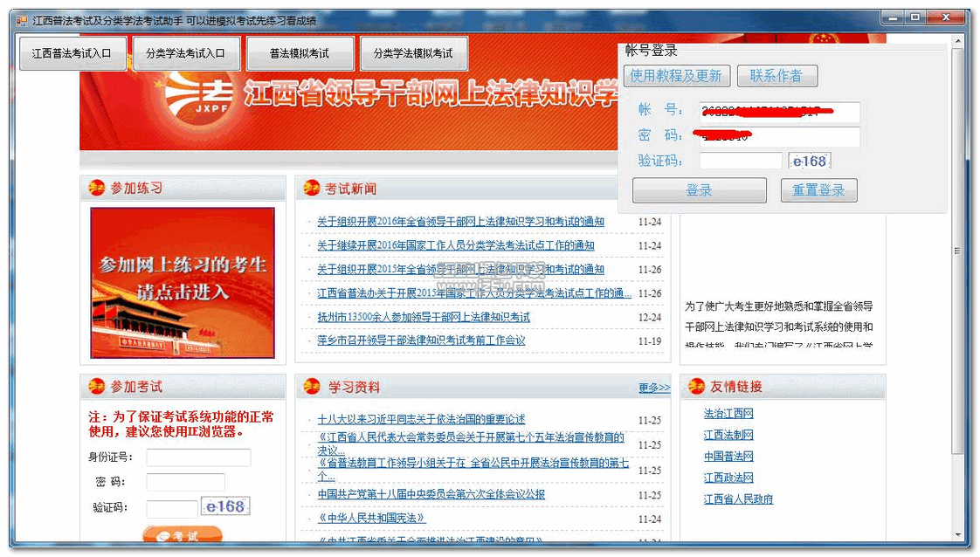Visit 江西法制网 link
Image resolution: width=980 pixels, height=557 pixels.
(x=728, y=435)
